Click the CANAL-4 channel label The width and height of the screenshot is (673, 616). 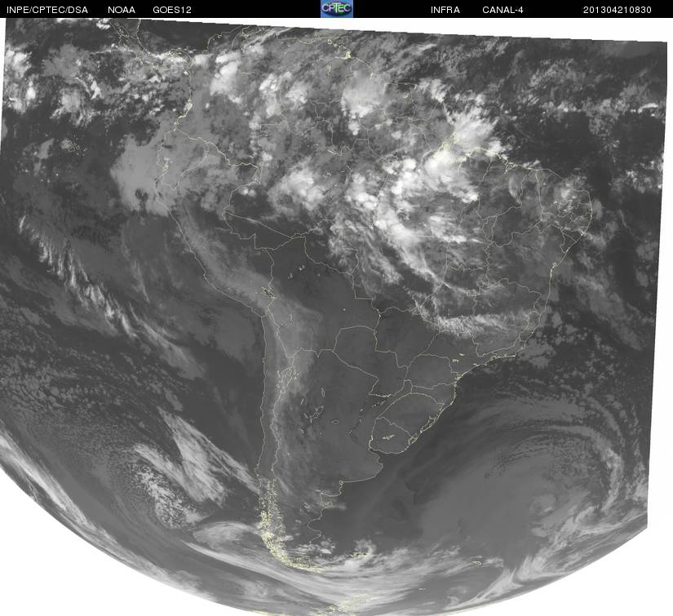pyautogui.click(x=503, y=10)
